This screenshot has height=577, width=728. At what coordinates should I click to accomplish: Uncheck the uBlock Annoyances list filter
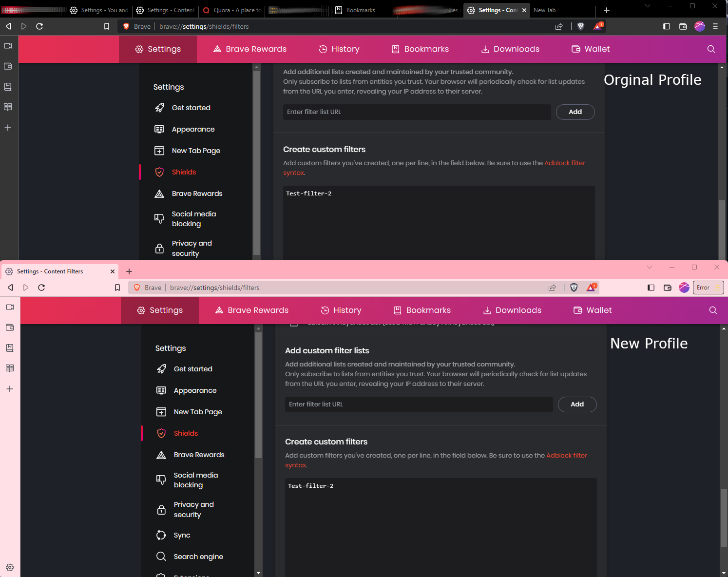tap(294, 322)
